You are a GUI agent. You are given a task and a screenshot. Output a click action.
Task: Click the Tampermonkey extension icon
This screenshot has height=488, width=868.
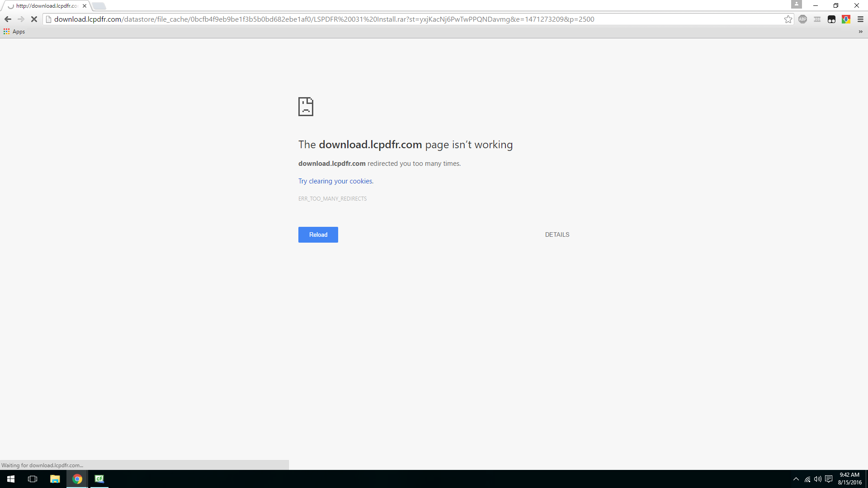tap(831, 19)
